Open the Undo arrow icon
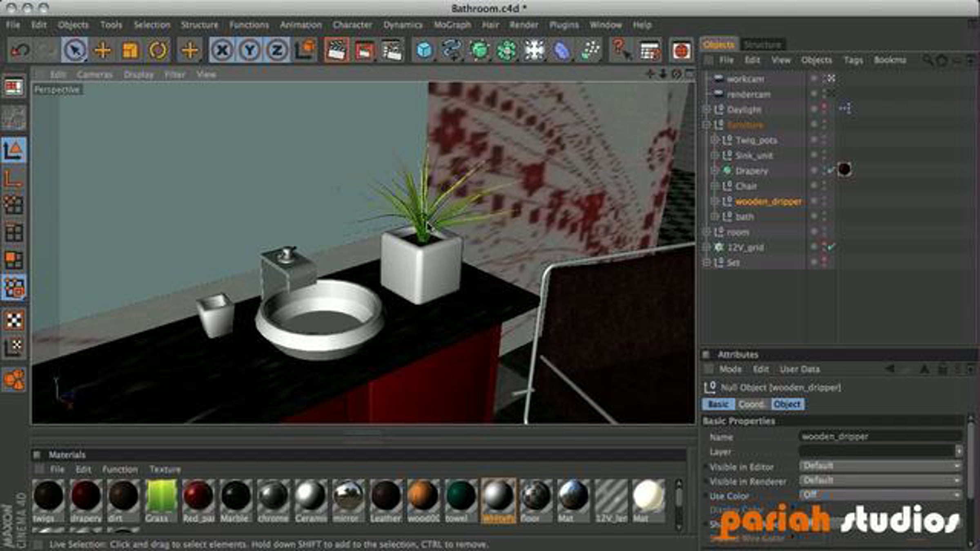 coord(20,50)
